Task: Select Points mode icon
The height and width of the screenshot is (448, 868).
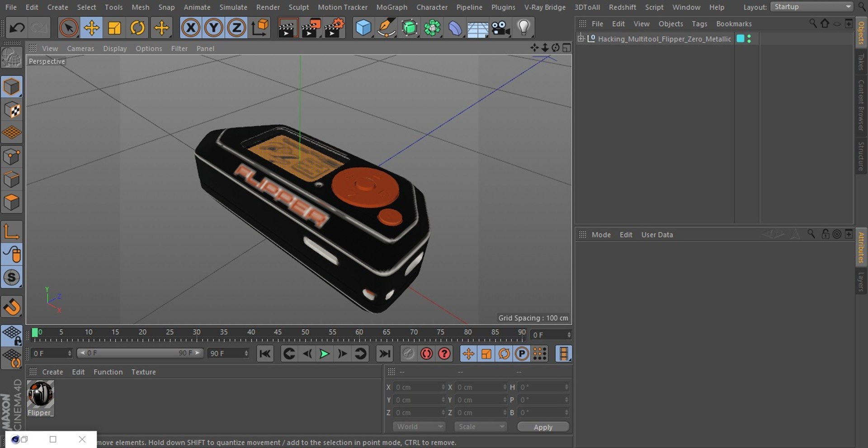Action: click(11, 157)
